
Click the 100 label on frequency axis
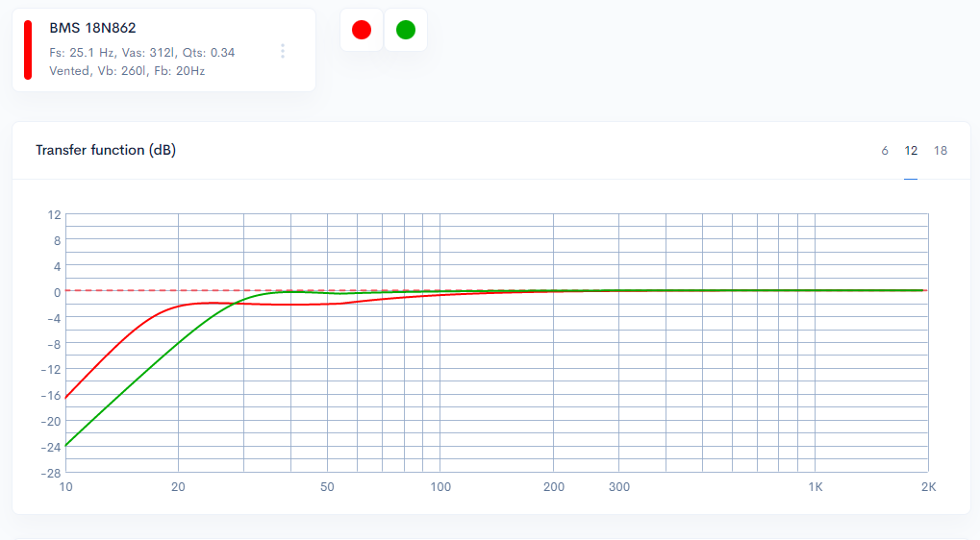click(440, 487)
